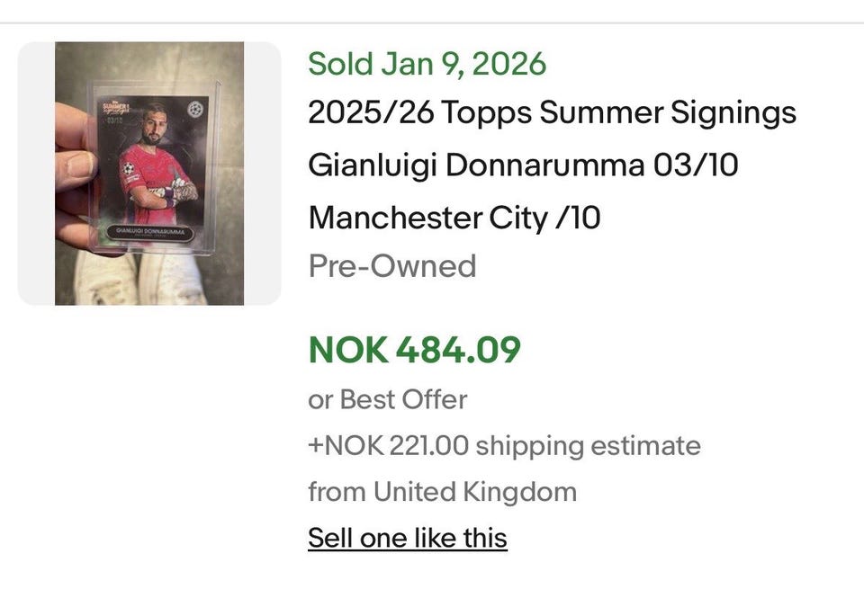Viewport: 864px width, 616px height.
Task: Open the Donnarumma card listing thumbnail
Action: tap(149, 173)
